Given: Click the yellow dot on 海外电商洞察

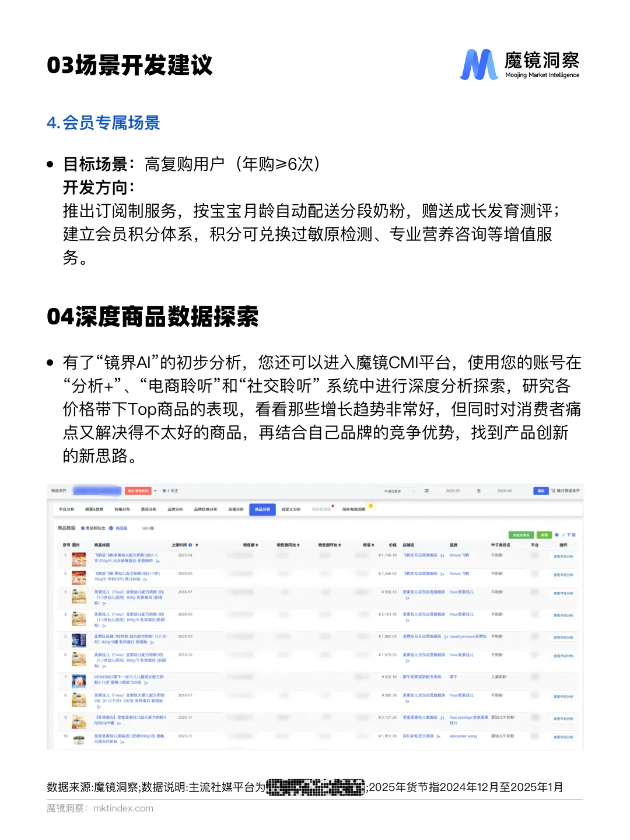Looking at the screenshot, I should (370, 506).
